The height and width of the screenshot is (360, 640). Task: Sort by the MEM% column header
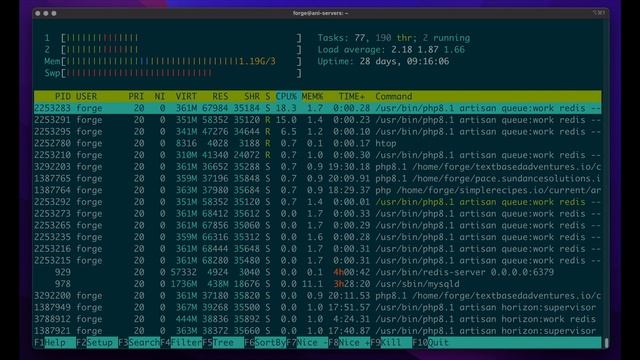point(312,96)
